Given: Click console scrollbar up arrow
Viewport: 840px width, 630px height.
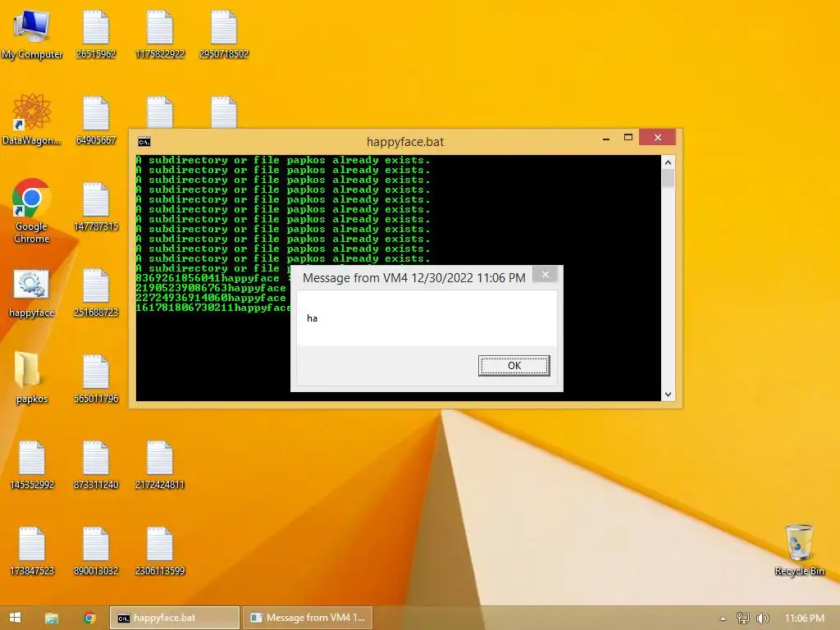Looking at the screenshot, I should click(668, 162).
